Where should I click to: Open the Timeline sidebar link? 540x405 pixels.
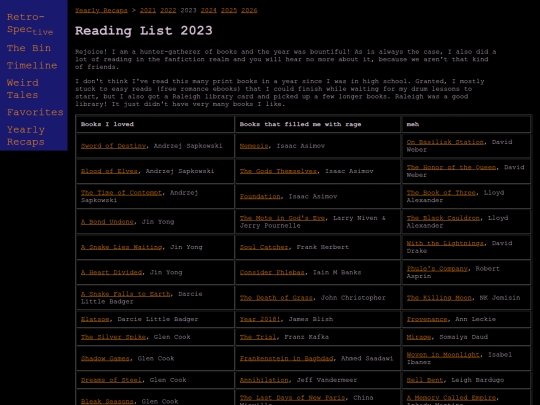coord(32,65)
